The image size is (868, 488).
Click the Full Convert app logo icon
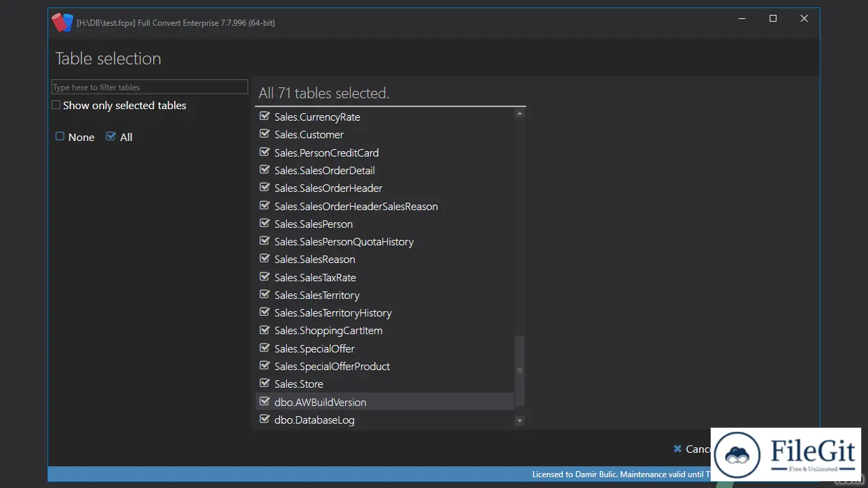pyautogui.click(x=62, y=22)
